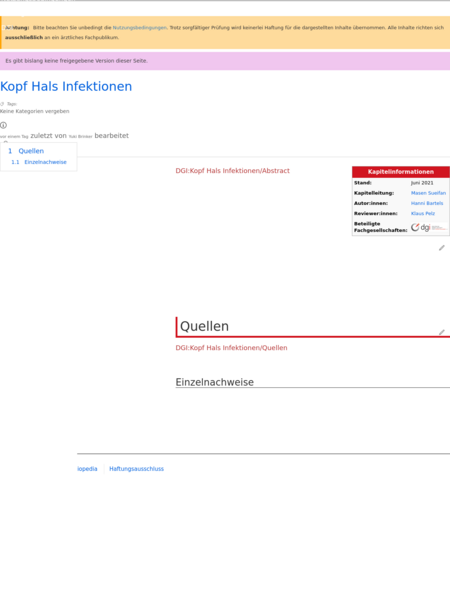Click the small icon beside the Tags label

(x=2, y=104)
